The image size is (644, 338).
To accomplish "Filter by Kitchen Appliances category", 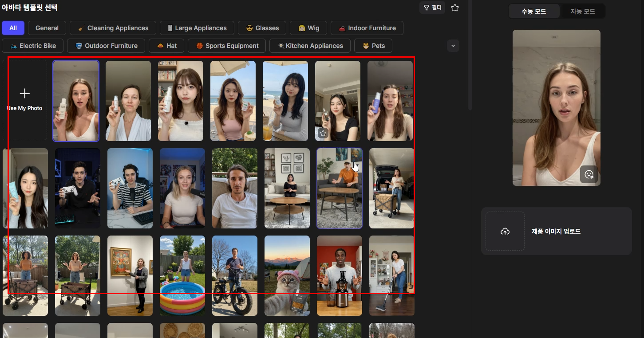I will click(x=310, y=46).
